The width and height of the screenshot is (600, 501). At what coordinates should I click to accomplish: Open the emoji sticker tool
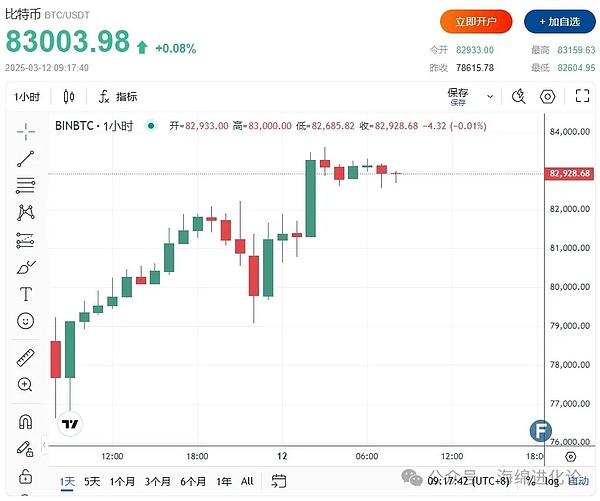point(26,321)
